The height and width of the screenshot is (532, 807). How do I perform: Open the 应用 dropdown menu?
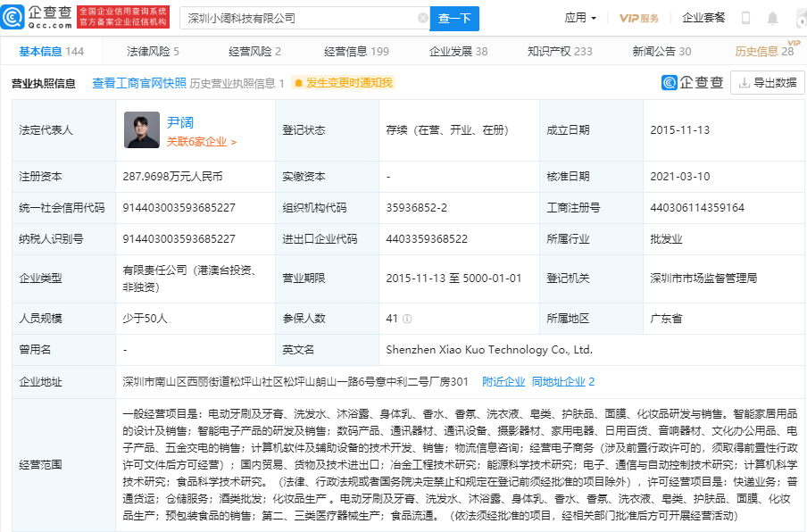pos(580,18)
